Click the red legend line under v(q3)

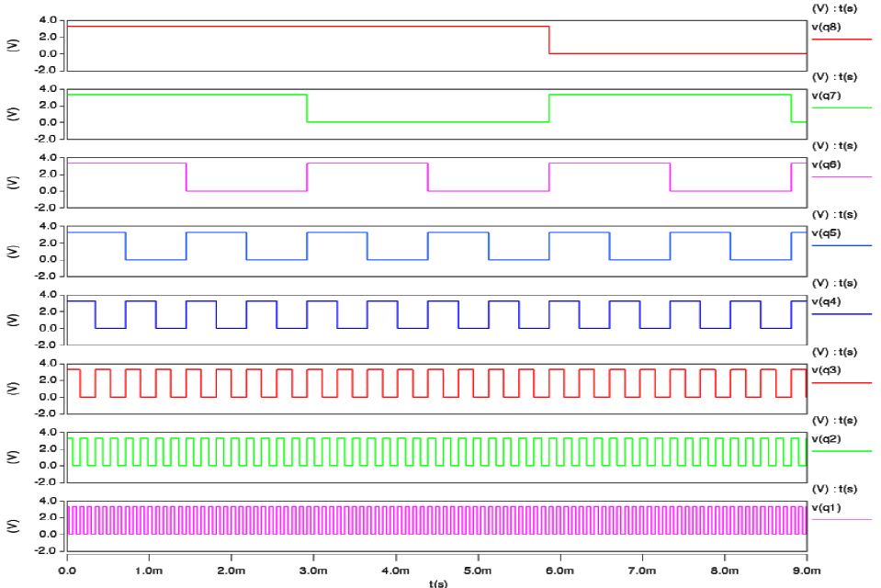[841, 383]
